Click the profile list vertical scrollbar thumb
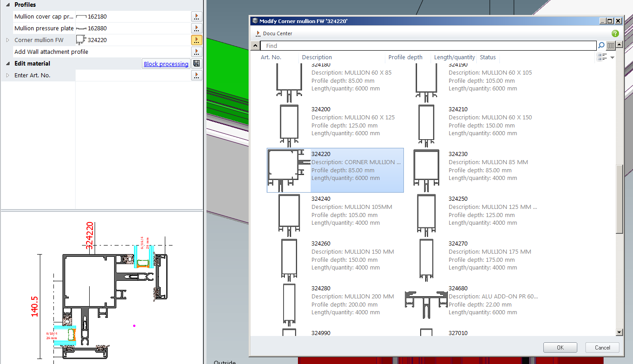 point(619,199)
